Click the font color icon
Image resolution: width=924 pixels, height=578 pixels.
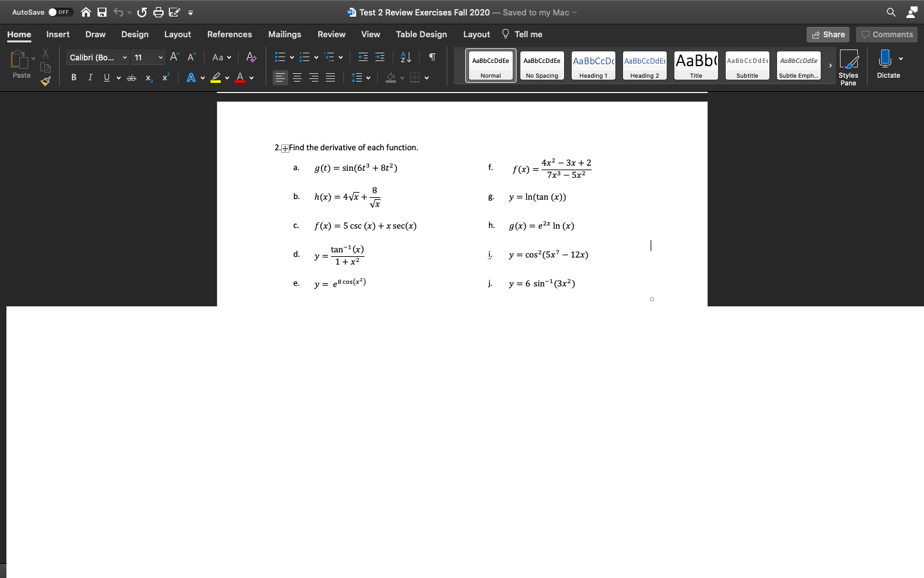click(x=238, y=78)
